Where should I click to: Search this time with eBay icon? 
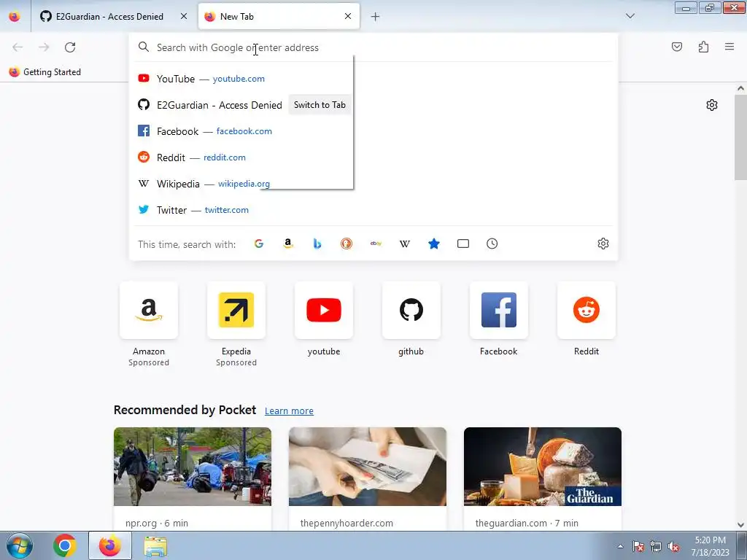click(376, 244)
